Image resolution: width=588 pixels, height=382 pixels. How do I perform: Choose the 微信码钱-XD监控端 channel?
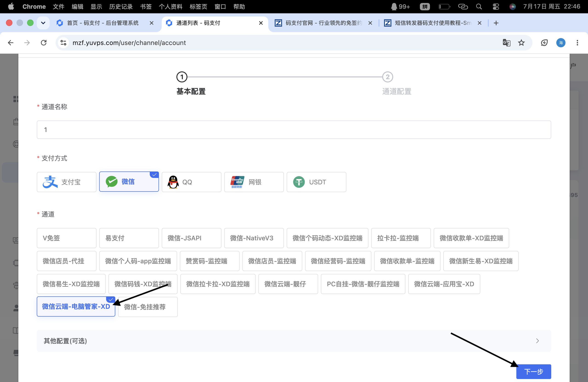tap(143, 284)
